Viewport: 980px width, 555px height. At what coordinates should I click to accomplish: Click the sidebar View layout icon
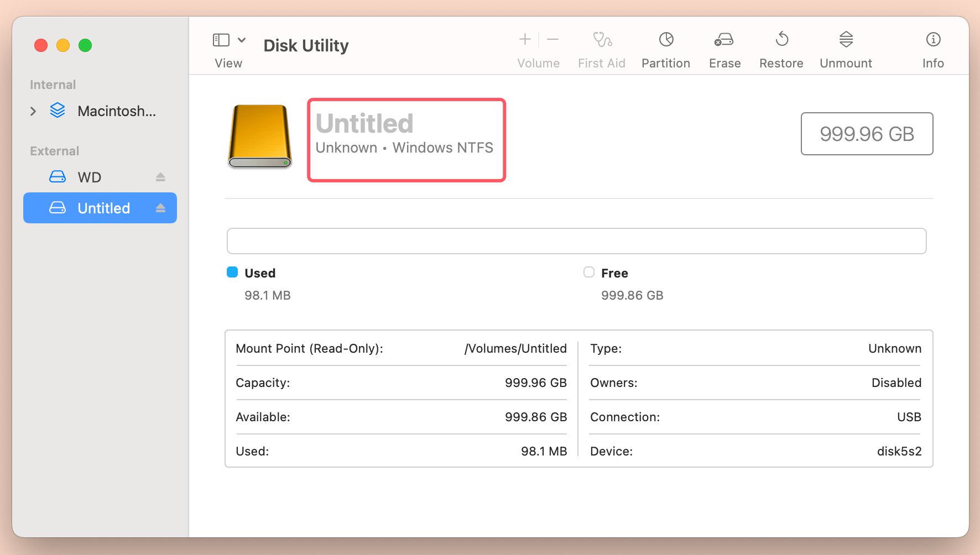tap(220, 39)
